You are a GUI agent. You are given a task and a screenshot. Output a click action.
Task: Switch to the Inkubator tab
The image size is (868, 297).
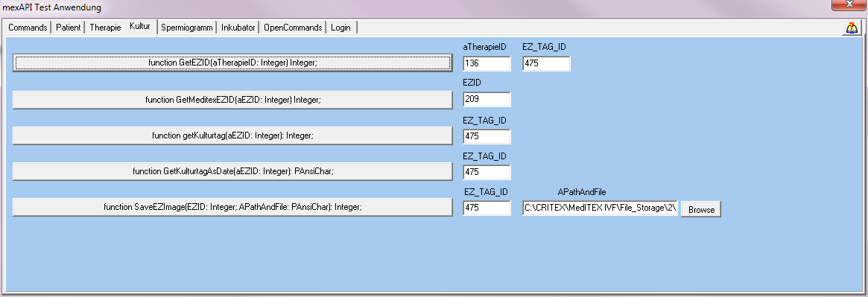tap(238, 27)
